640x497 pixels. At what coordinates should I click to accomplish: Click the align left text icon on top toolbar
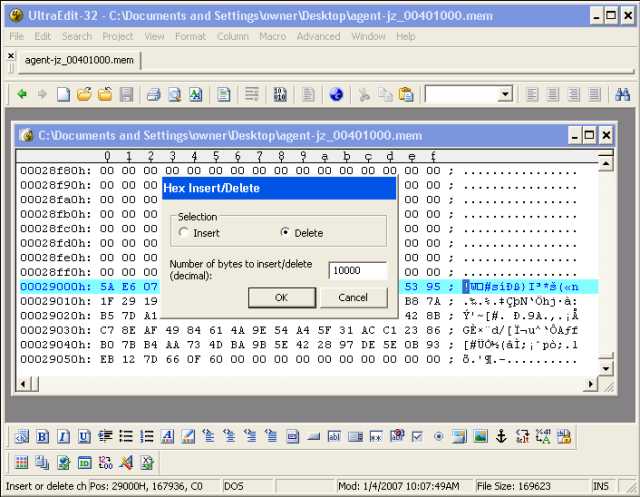[532, 95]
